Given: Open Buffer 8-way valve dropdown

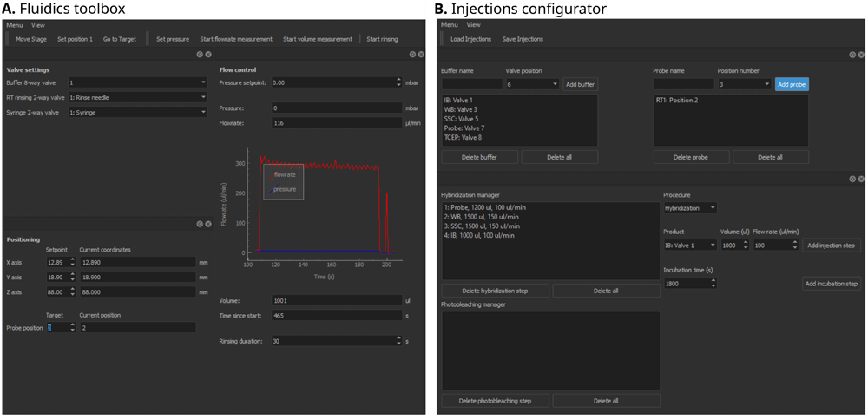Looking at the screenshot, I should point(137,83).
